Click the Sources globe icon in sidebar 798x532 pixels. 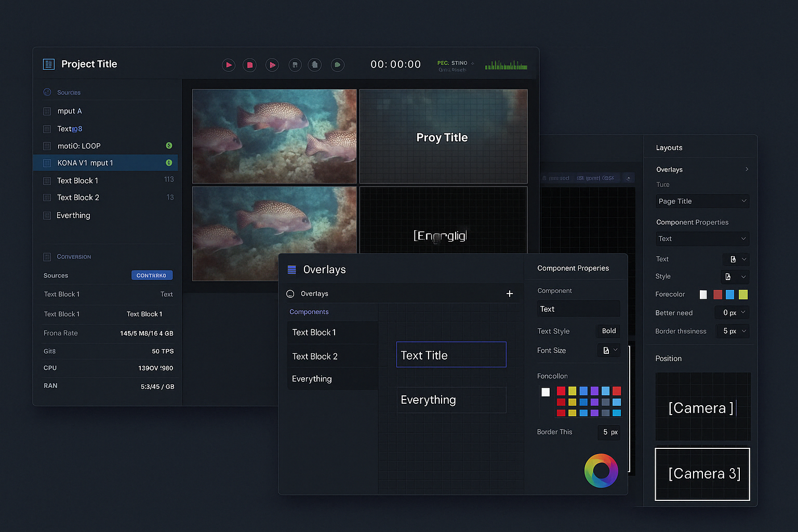click(x=47, y=92)
